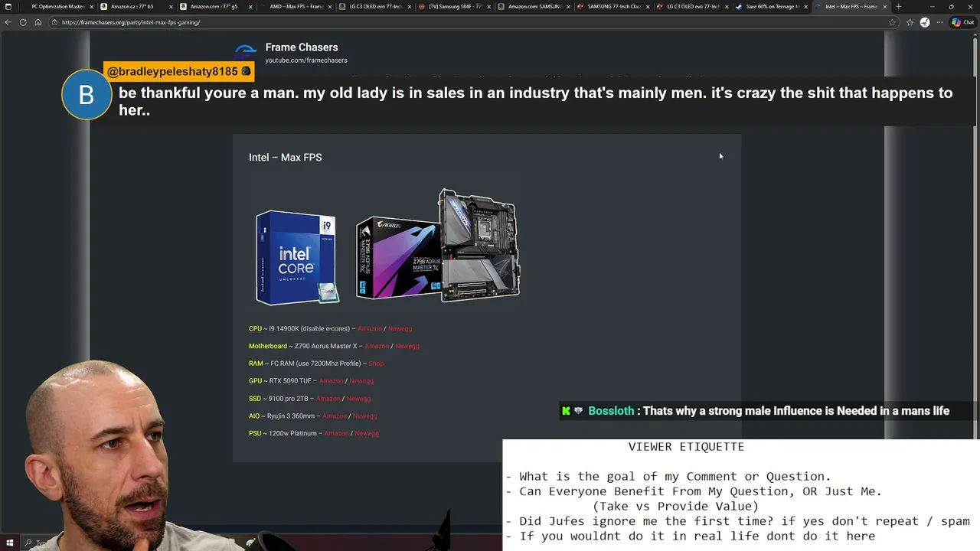Open Amazon link for Z790 Aorus motherboard

[377, 346]
